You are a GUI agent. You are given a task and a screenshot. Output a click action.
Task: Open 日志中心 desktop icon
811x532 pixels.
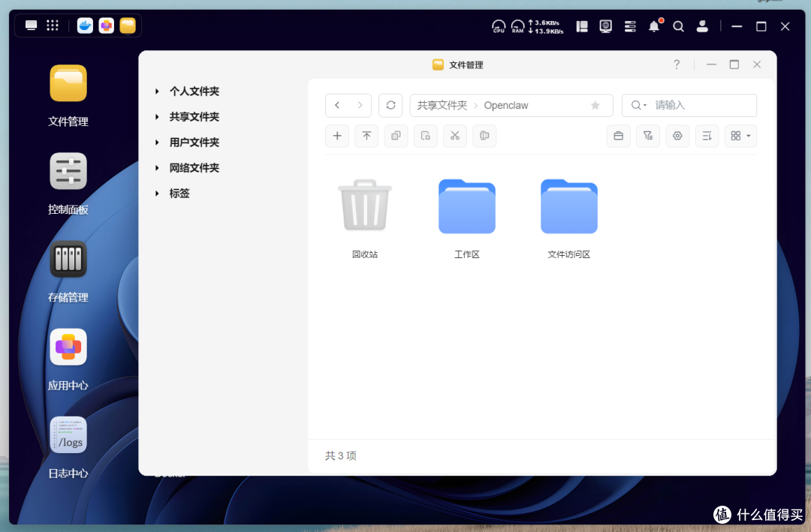(x=68, y=434)
